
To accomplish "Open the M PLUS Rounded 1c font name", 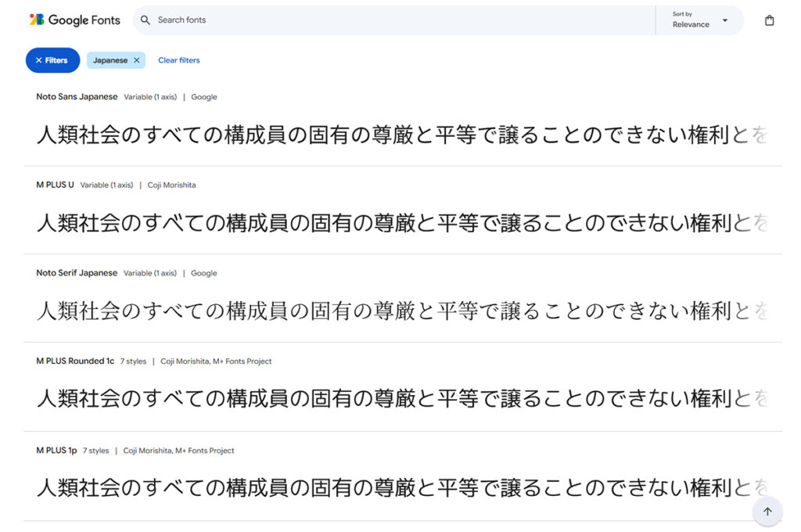I will [x=75, y=361].
